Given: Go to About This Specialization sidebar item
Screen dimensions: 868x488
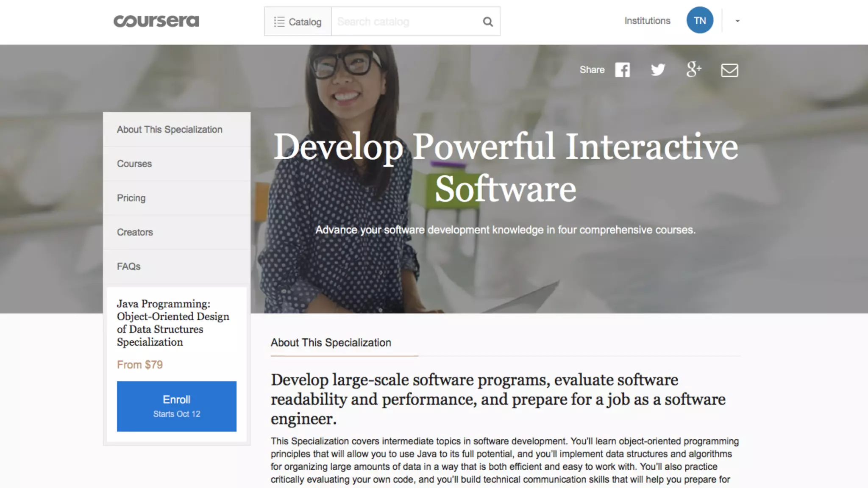Looking at the screenshot, I should click(170, 130).
